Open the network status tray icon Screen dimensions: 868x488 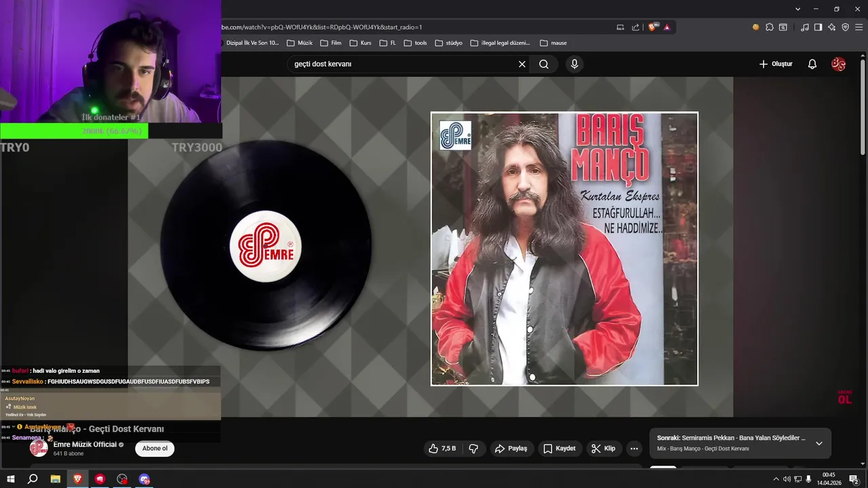[797, 479]
